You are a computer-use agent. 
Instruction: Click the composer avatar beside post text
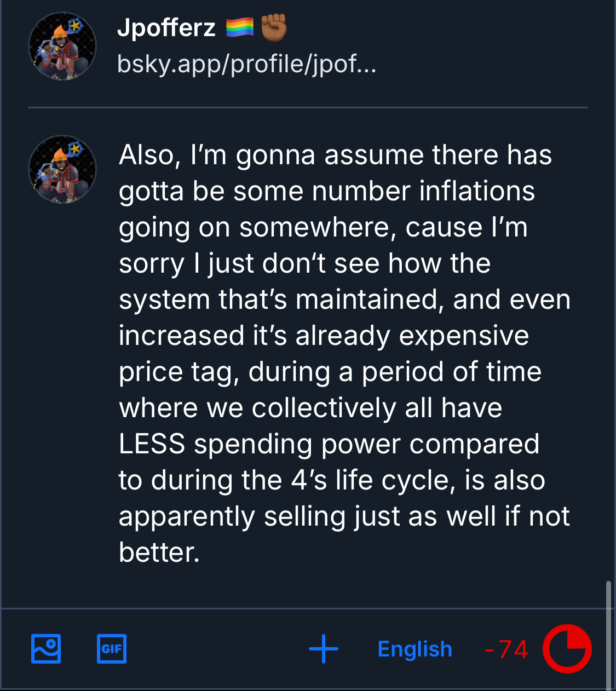[62, 170]
